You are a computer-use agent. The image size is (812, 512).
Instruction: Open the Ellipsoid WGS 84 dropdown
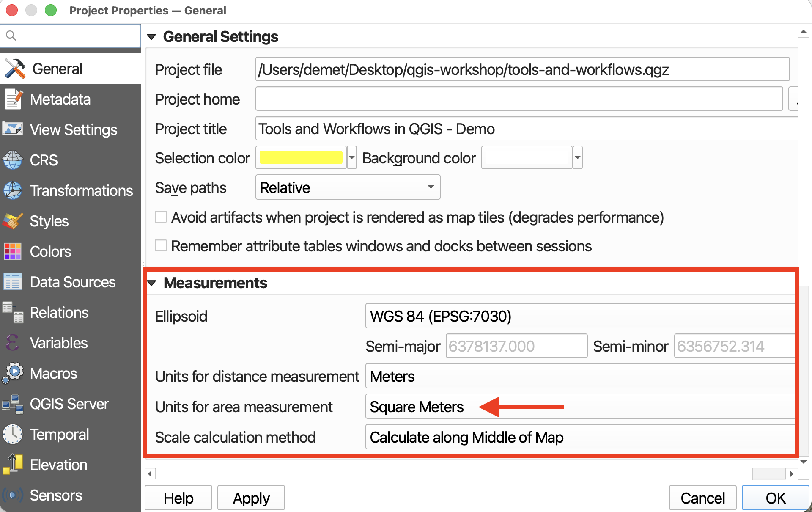tap(580, 316)
